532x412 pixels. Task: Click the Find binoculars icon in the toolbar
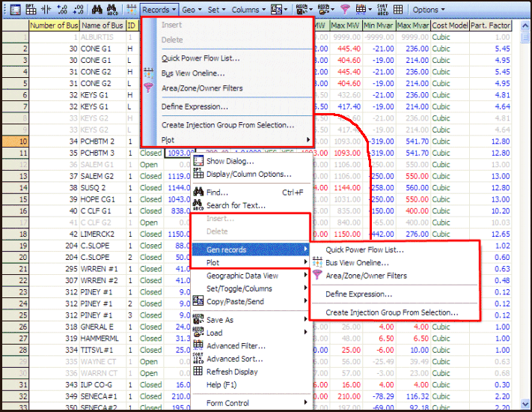(97, 10)
